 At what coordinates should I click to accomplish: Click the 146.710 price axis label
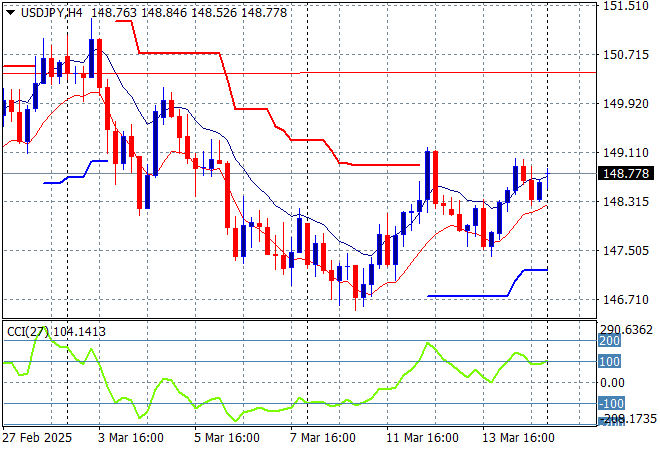(x=627, y=300)
